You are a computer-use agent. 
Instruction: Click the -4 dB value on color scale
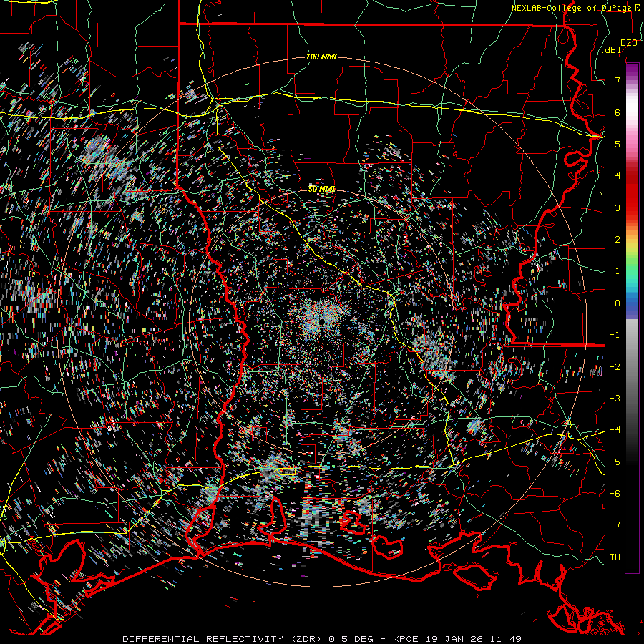click(x=615, y=430)
